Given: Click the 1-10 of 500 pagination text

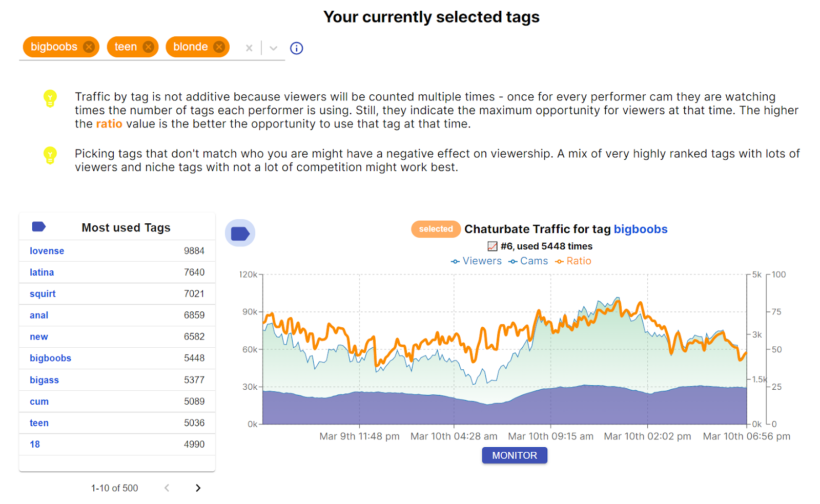Looking at the screenshot, I should point(114,488).
